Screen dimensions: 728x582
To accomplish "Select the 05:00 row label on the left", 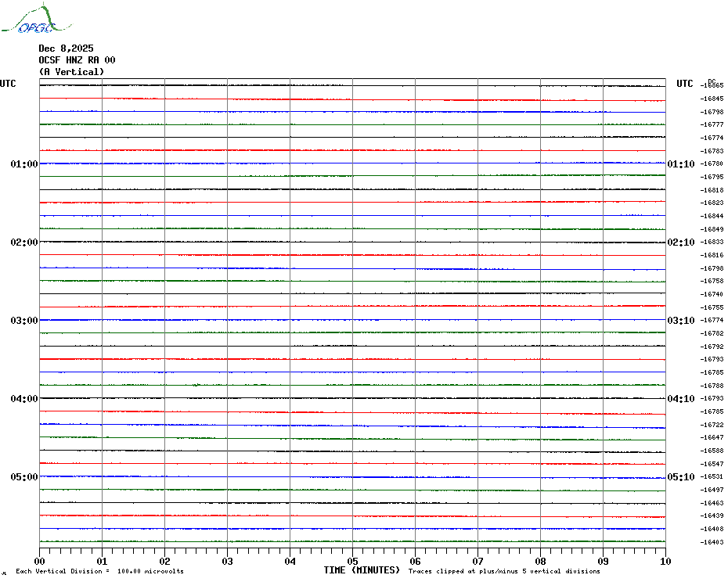I will (x=24, y=477).
